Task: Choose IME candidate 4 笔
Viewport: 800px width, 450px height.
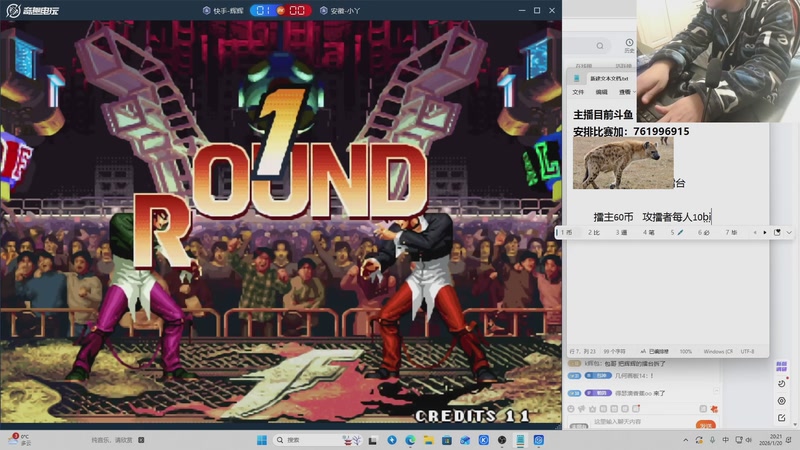Action: point(649,233)
